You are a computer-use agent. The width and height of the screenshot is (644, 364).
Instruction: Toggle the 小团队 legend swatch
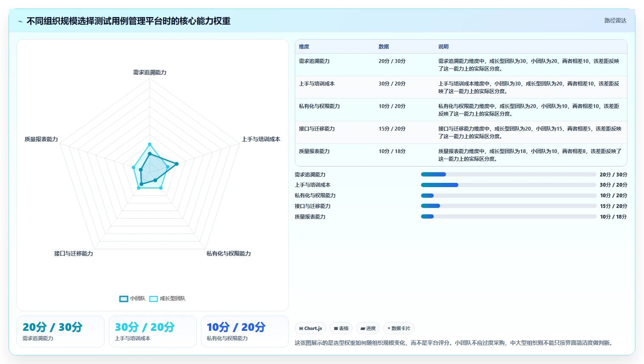click(124, 299)
